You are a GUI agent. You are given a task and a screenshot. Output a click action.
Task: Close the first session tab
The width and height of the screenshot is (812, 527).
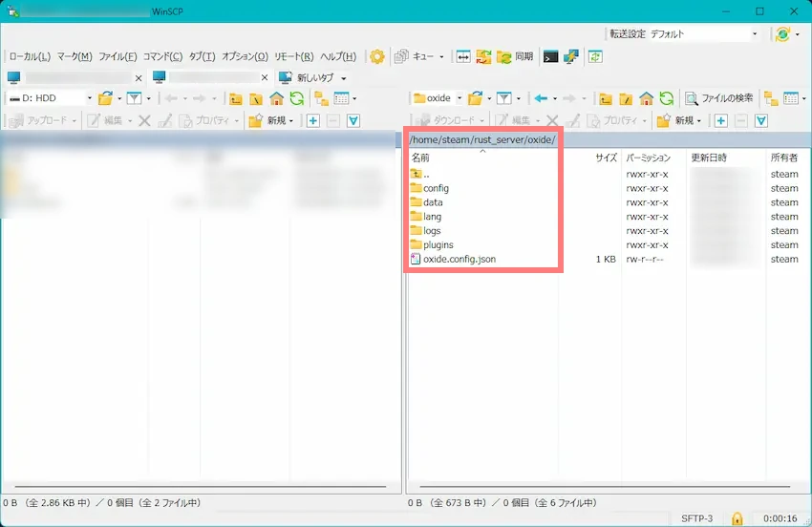(139, 77)
